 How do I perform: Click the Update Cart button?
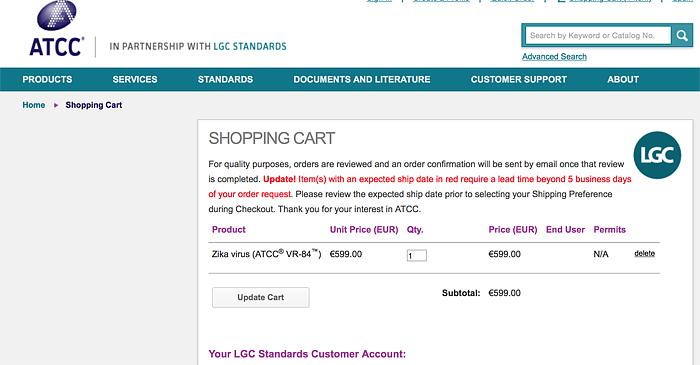click(x=261, y=297)
